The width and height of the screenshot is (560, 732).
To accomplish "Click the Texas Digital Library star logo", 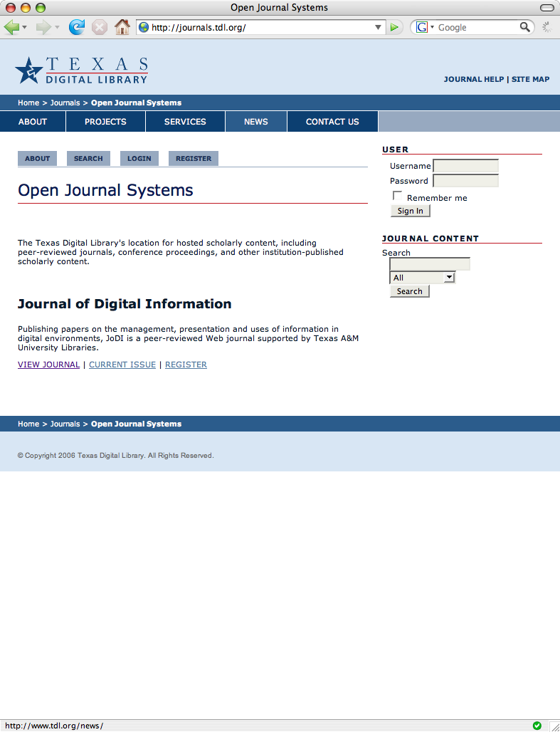I will coord(29,70).
